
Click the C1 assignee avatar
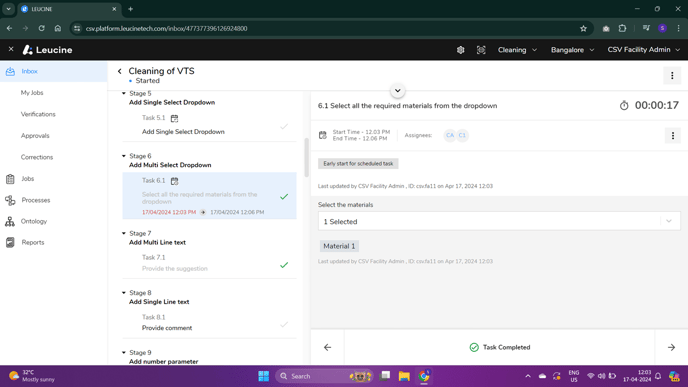tap(462, 135)
